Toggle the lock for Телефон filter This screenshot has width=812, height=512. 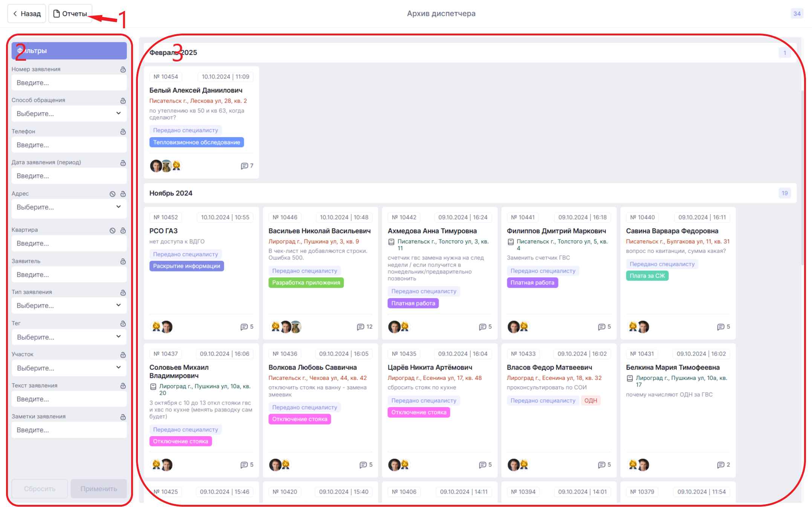pyautogui.click(x=123, y=132)
